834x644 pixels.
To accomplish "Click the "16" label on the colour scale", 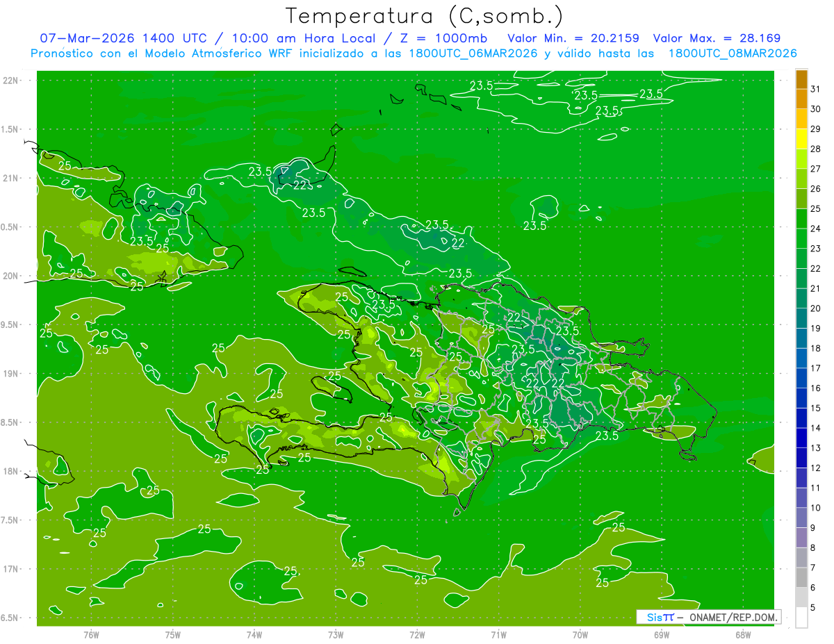I will [816, 388].
